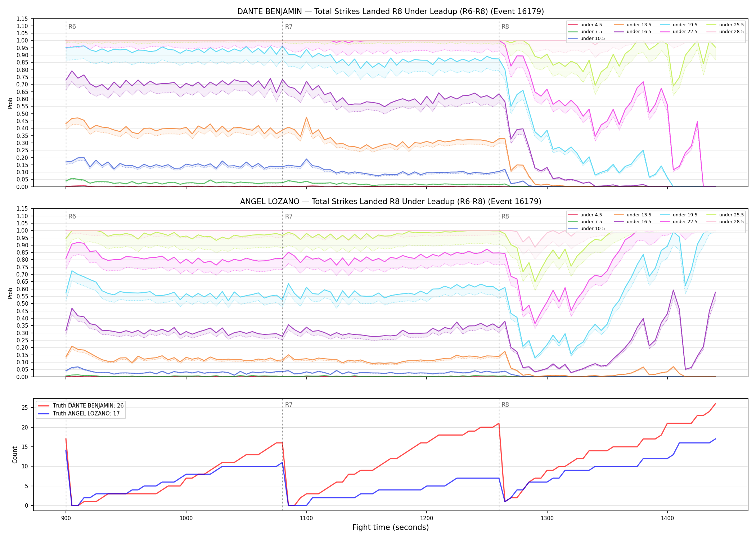Pick 'under 16.5' in Angel Lozano legend

[x=633, y=222]
